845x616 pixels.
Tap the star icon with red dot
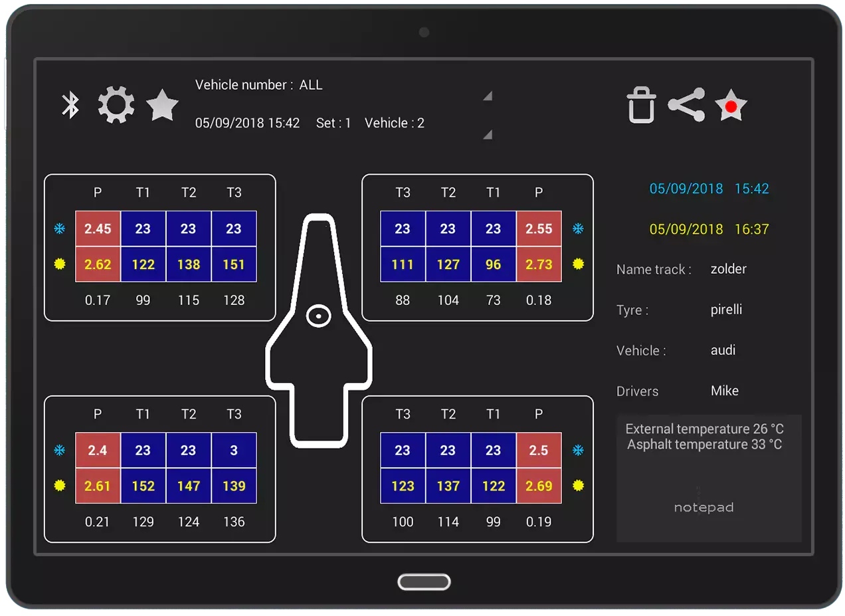731,106
